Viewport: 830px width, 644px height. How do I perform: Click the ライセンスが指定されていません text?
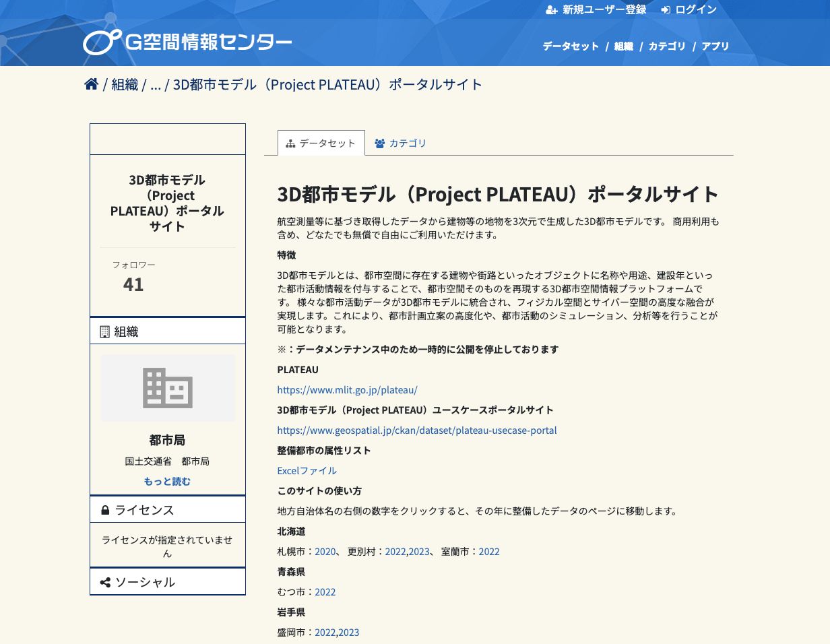[167, 546]
